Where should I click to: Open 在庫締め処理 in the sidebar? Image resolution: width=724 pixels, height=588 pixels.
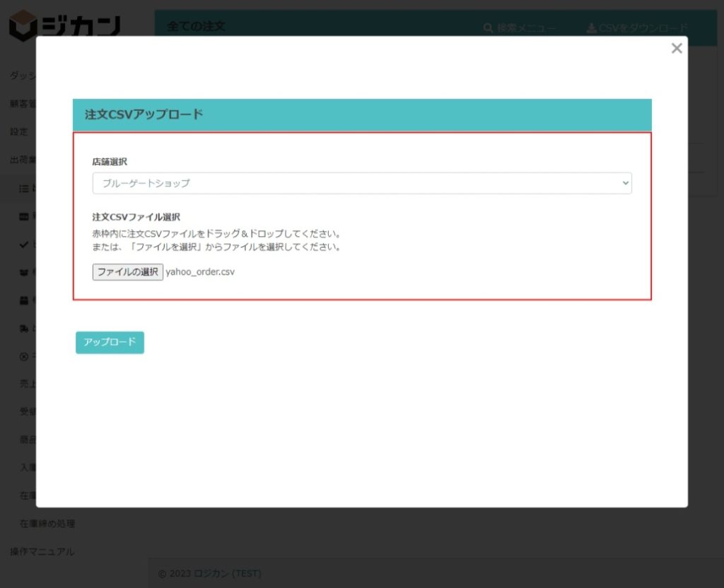47,524
